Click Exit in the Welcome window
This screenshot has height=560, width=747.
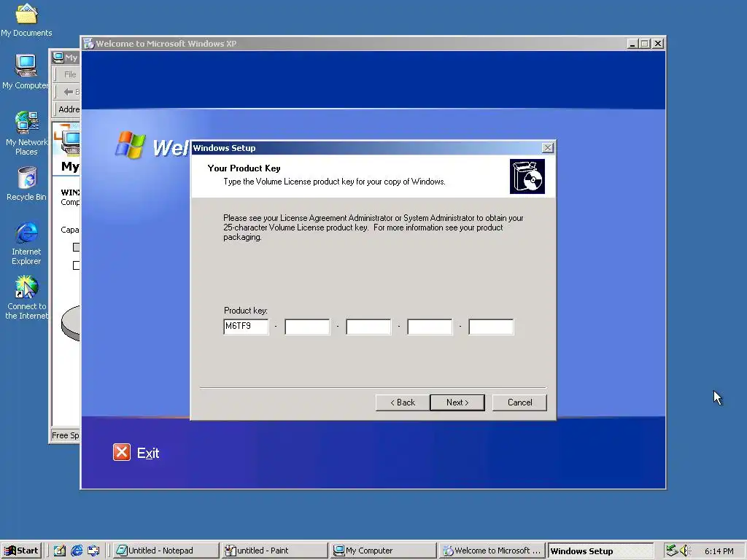148,453
